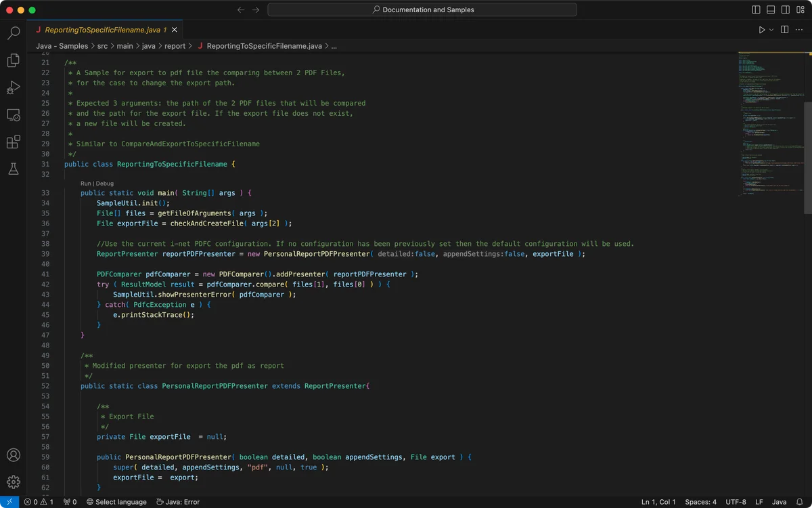Open the Run and Debug view
This screenshot has height=508, width=812.
point(13,87)
